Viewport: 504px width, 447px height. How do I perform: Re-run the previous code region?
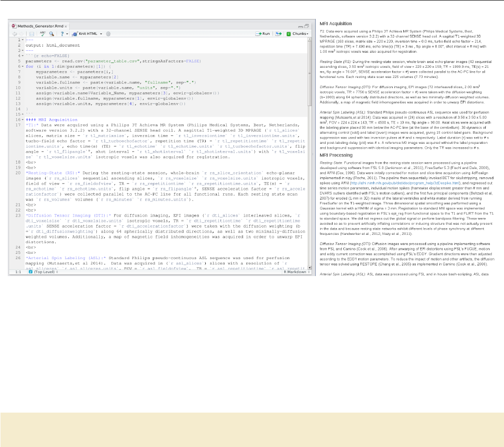click(278, 34)
